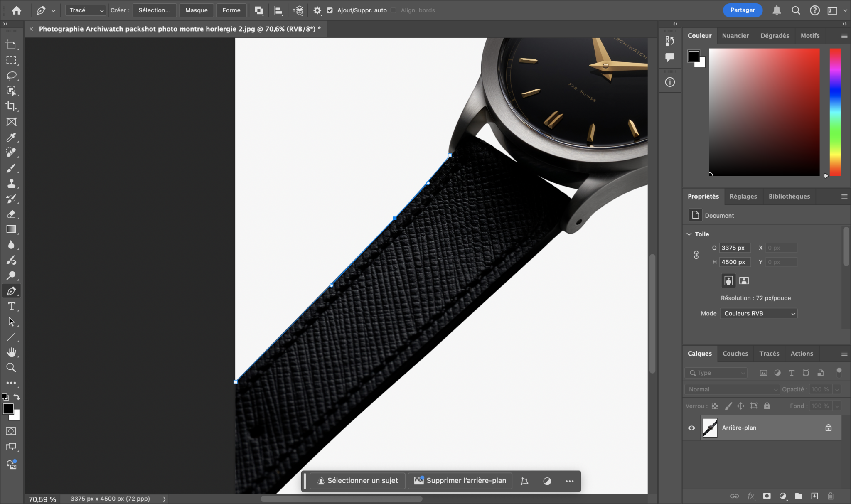Open the Couleurs RVB mode dropdown
Screen dimensions: 851x504
759,313
